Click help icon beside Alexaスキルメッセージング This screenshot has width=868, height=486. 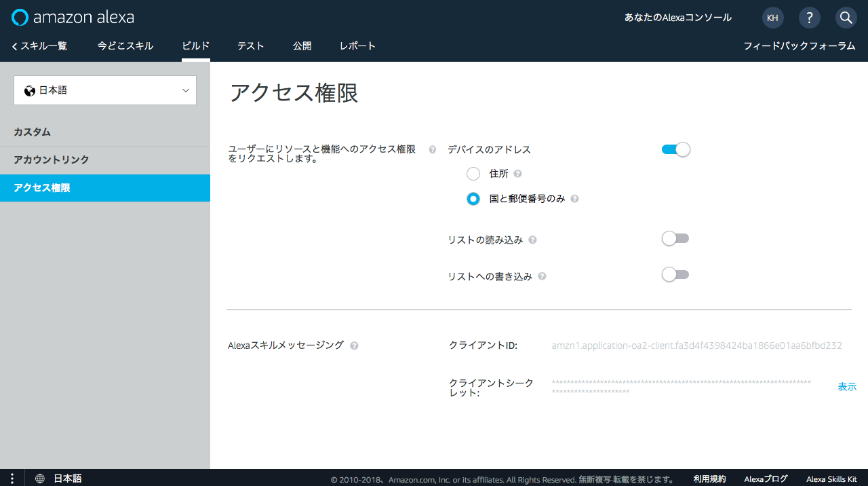354,345
